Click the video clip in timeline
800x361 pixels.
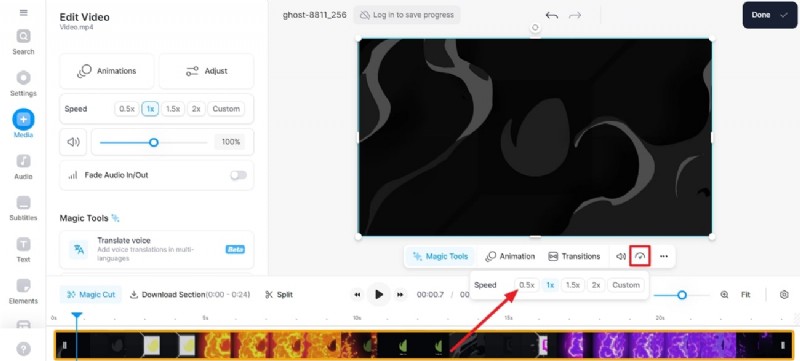(x=424, y=345)
